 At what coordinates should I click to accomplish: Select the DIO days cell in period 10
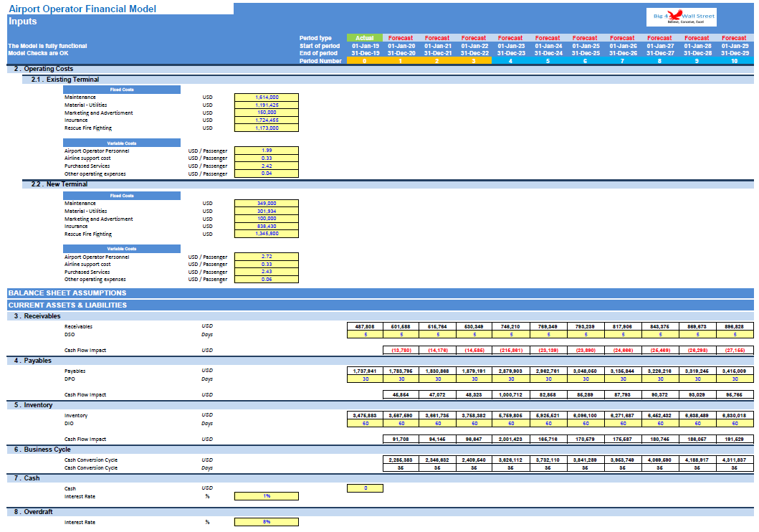[735, 424]
